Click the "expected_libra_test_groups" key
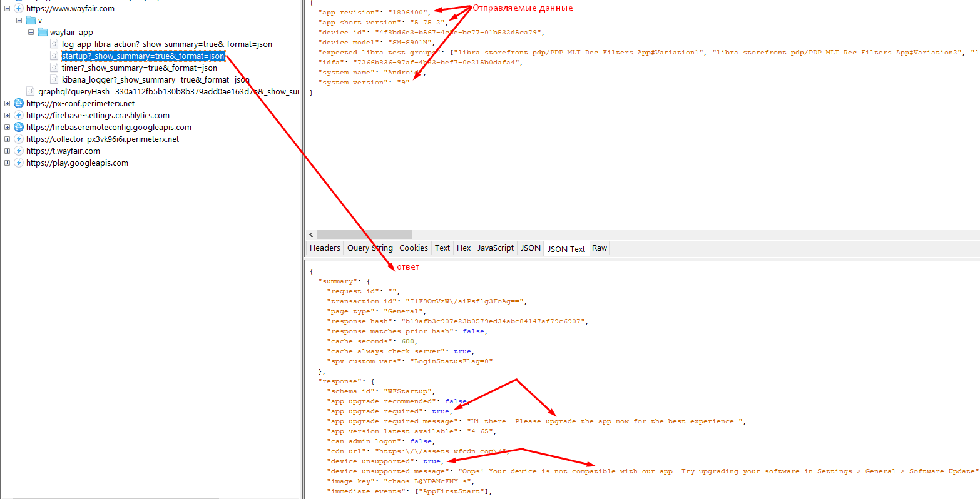Viewport: 980px width, 499px height. 379,53
